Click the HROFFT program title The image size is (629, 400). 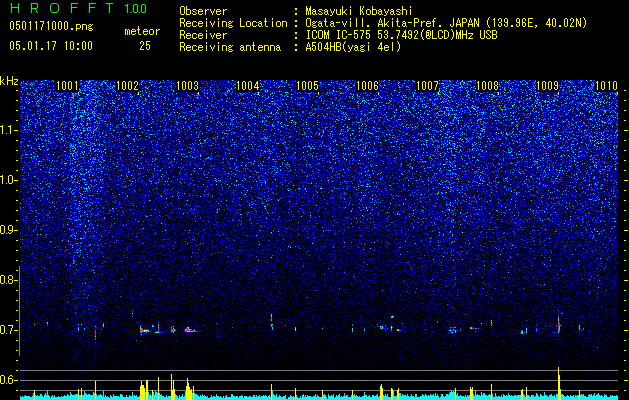tap(63, 8)
